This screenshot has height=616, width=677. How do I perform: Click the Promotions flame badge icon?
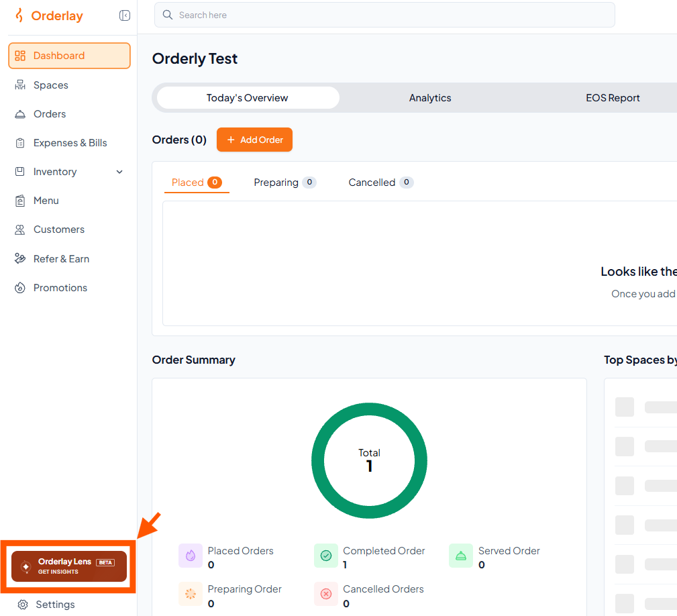point(20,288)
